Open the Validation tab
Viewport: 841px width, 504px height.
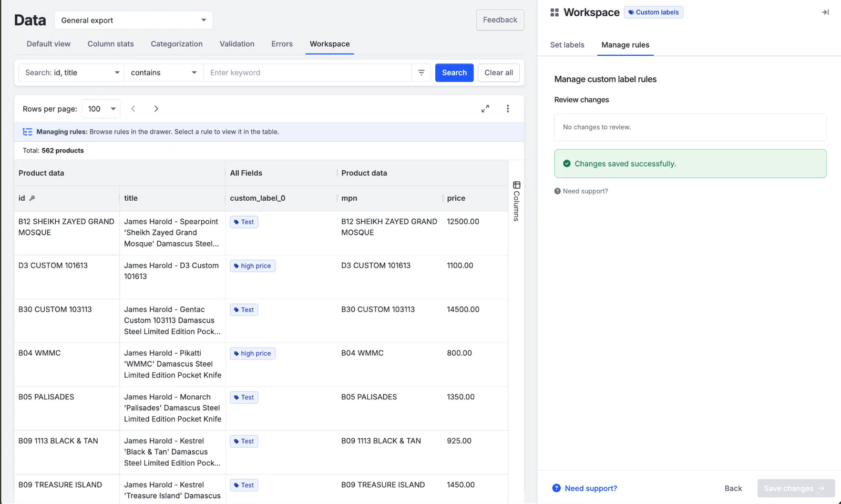point(237,44)
